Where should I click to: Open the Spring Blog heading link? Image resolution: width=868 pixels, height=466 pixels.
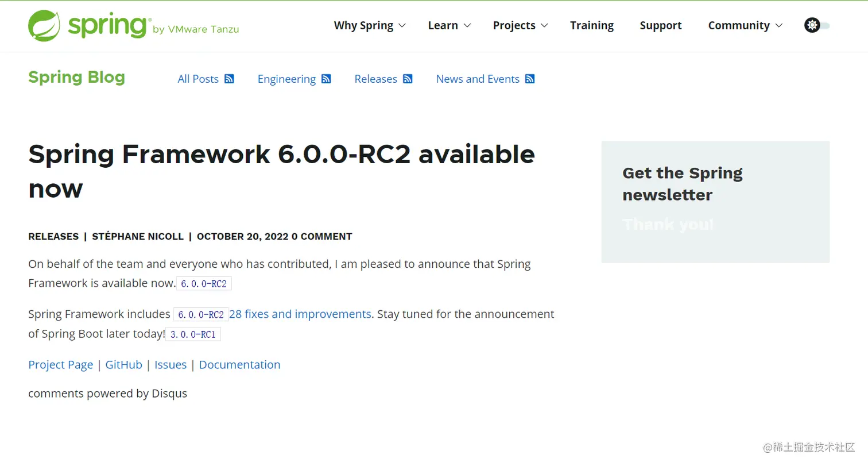(76, 78)
